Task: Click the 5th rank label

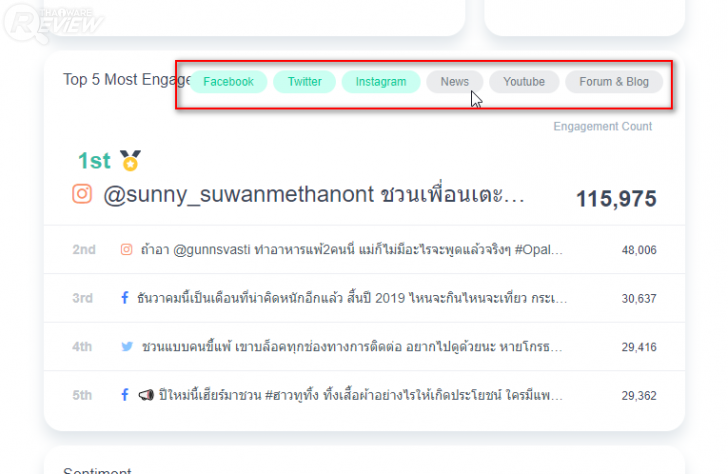Action: click(82, 396)
